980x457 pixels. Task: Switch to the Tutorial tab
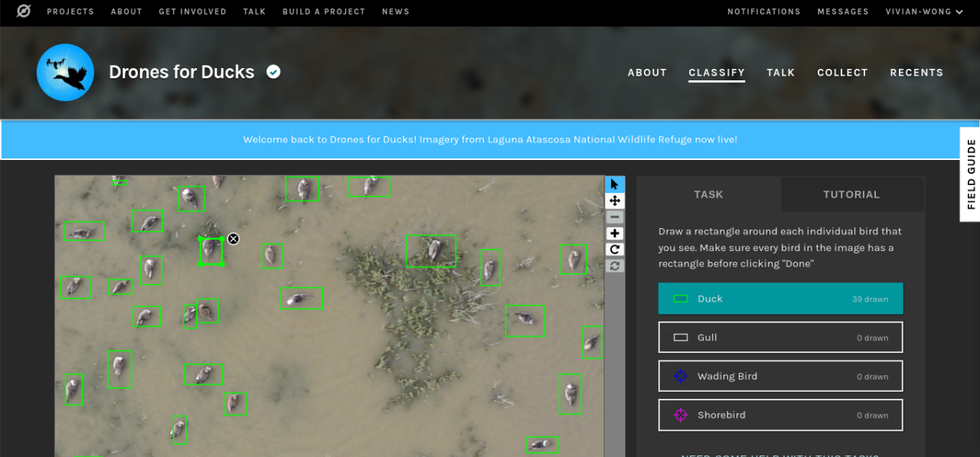tap(851, 194)
